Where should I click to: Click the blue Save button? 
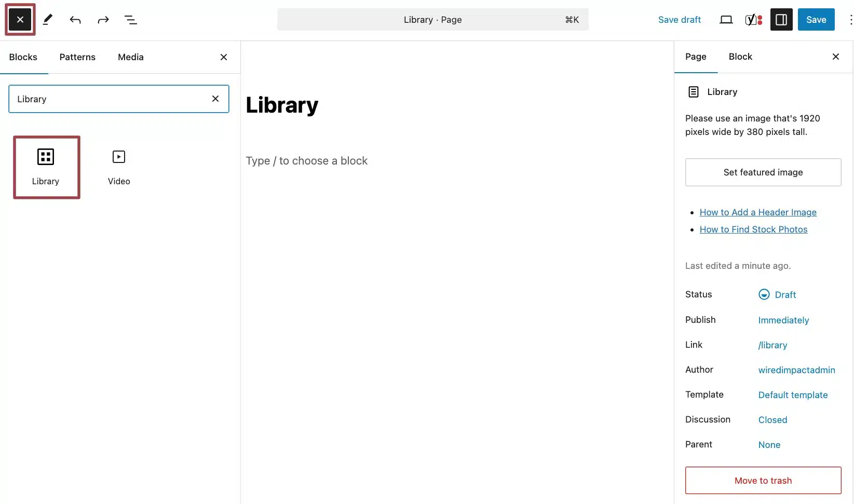coord(816,20)
